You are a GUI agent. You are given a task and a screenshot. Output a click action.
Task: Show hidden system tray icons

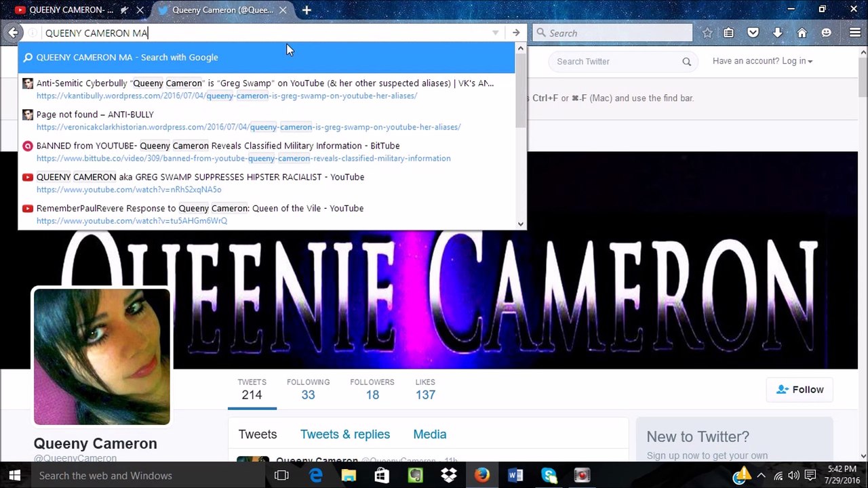click(761, 476)
